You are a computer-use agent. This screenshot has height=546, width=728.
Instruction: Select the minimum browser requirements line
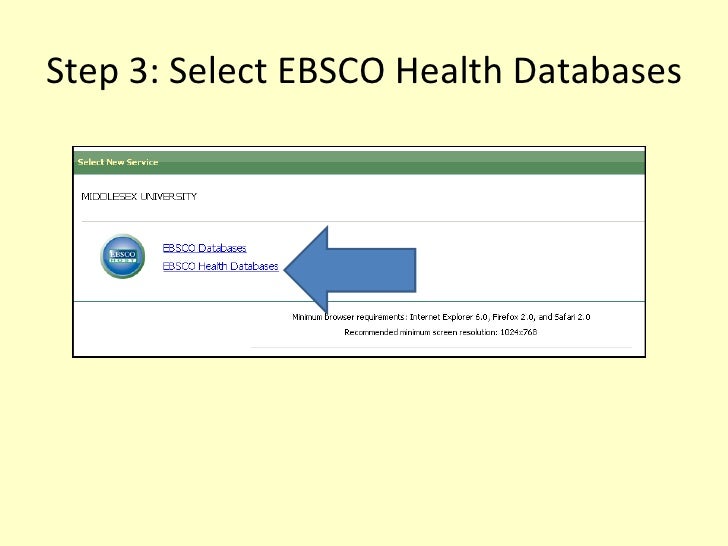point(441,317)
